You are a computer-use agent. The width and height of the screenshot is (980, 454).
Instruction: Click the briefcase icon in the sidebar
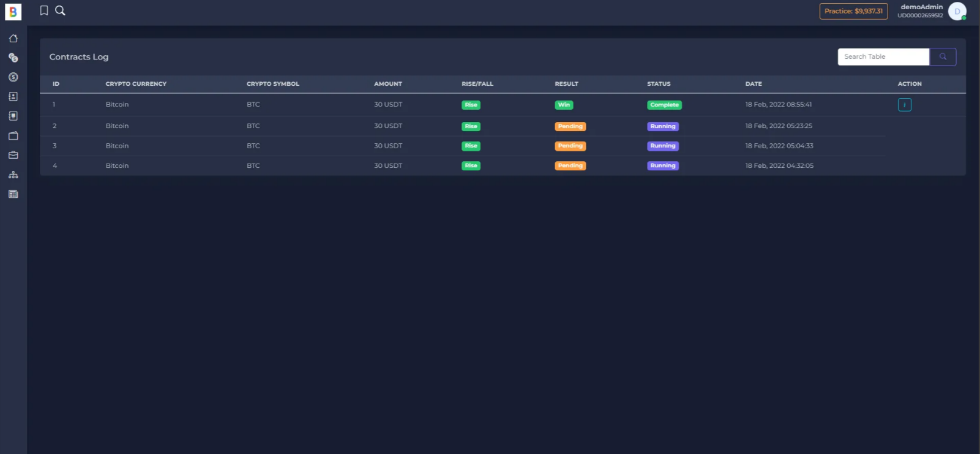(13, 156)
